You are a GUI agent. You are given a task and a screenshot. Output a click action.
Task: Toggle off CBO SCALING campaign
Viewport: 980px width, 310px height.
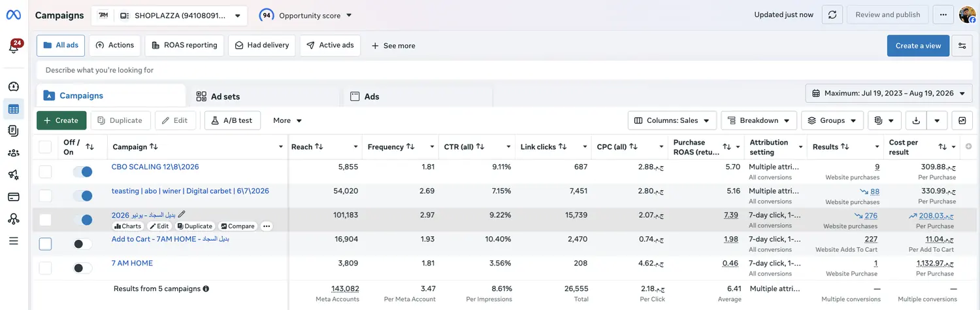click(82, 171)
